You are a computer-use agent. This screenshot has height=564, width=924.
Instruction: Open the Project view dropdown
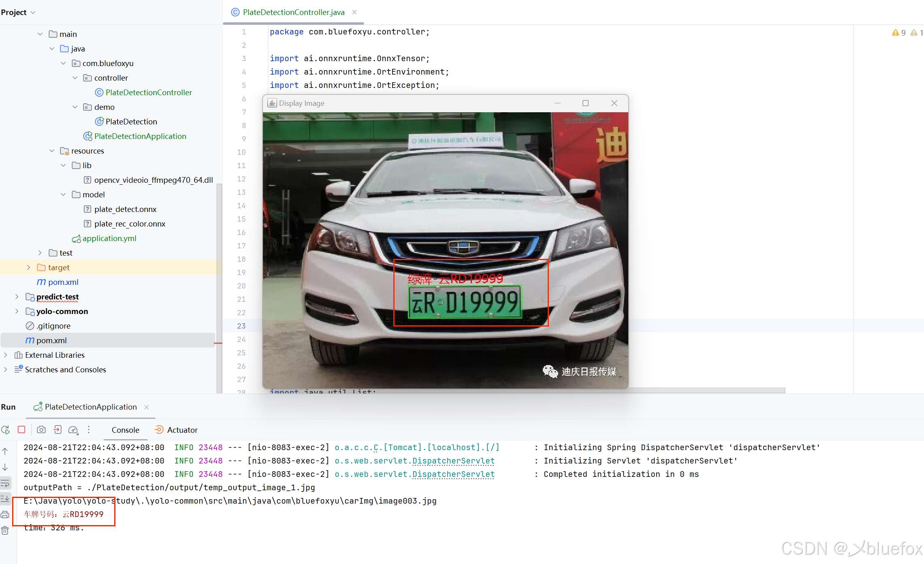tap(18, 12)
